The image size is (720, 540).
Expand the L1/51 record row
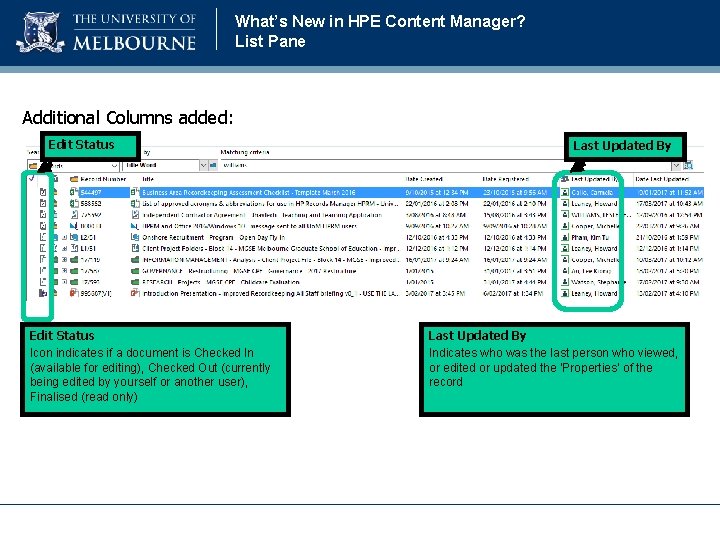65,248
